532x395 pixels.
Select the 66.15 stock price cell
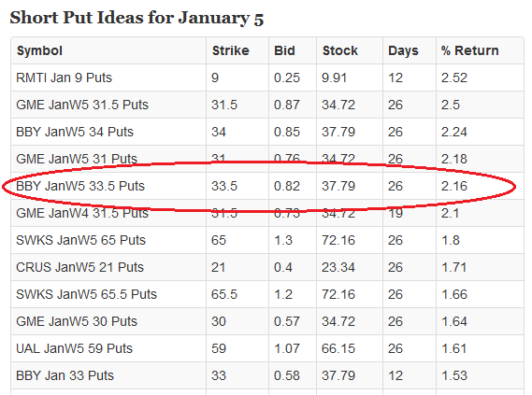point(338,348)
